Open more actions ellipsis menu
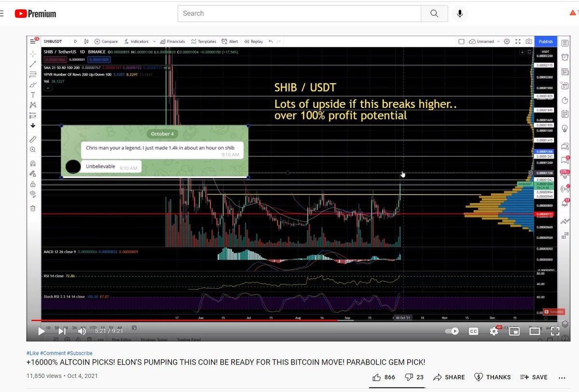The width and height of the screenshot is (579, 392). [x=561, y=377]
